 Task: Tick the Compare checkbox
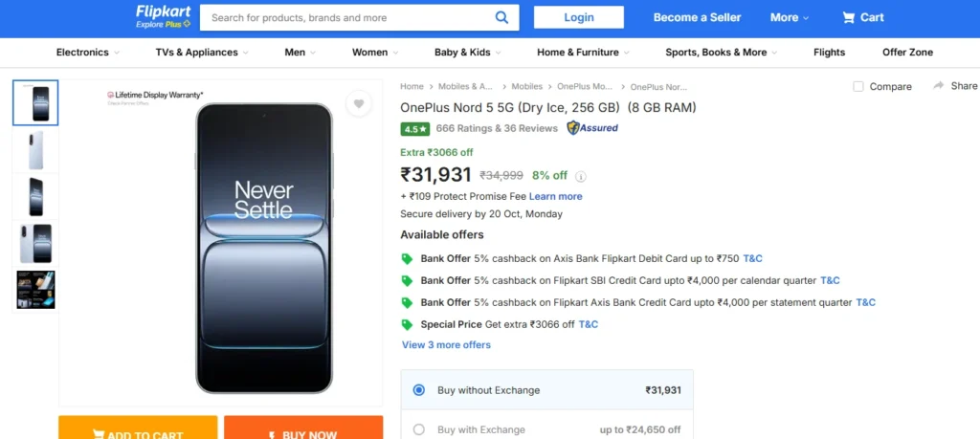click(858, 86)
